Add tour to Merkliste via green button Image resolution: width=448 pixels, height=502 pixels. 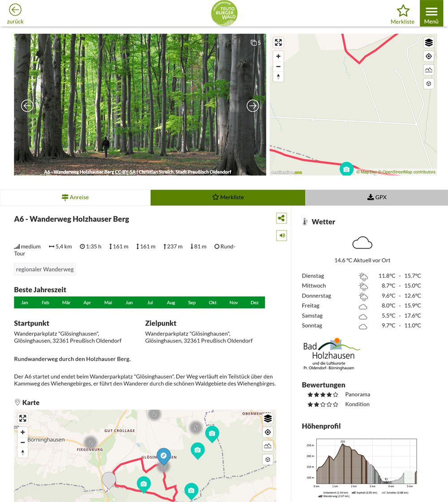[x=228, y=197]
